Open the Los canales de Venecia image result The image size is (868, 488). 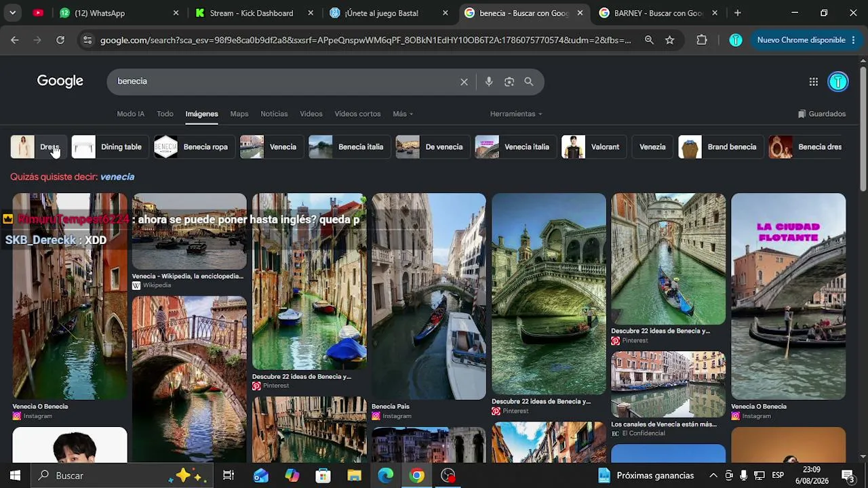click(668, 384)
